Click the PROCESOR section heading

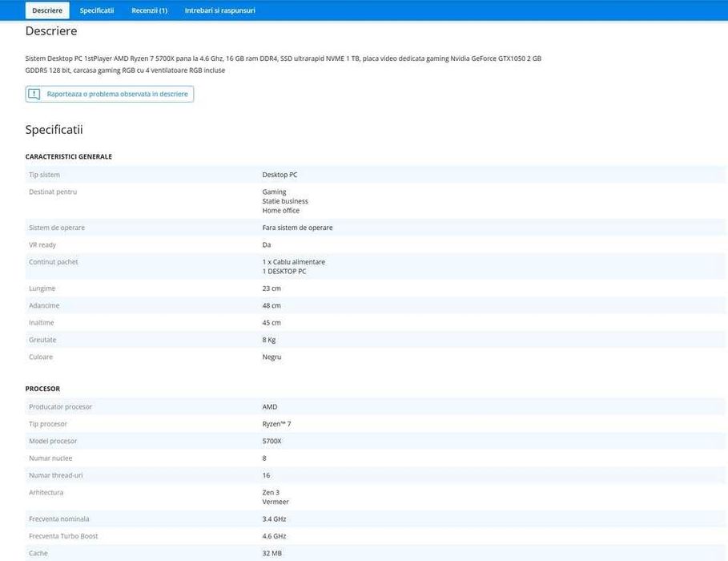pyautogui.click(x=42, y=389)
